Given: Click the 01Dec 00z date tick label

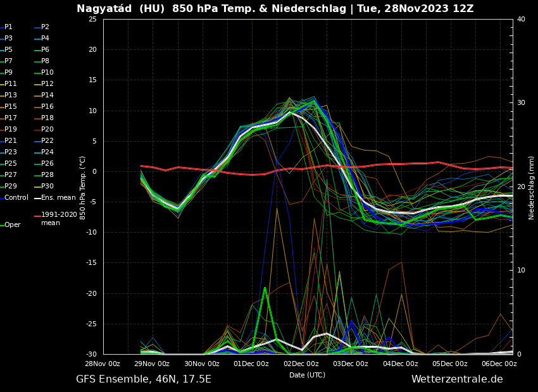Looking at the screenshot, I should pyautogui.click(x=251, y=364).
